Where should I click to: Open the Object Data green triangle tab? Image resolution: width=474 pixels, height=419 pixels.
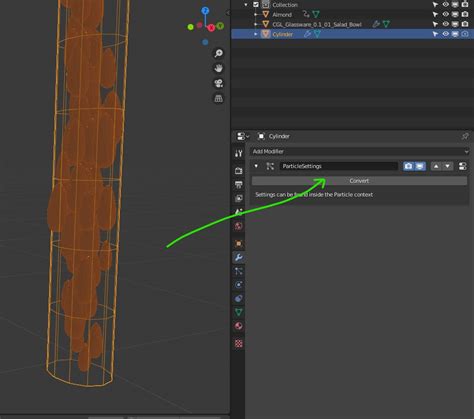(238, 312)
